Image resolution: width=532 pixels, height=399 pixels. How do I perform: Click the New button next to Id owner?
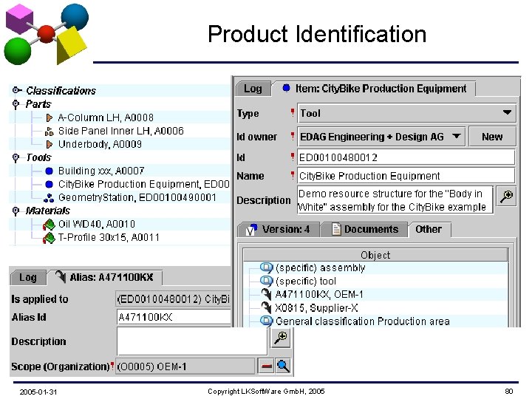coord(492,137)
